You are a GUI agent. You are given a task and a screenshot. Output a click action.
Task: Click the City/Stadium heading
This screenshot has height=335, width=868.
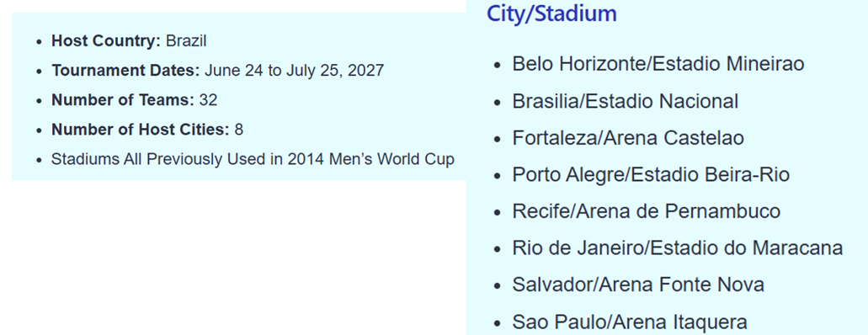(x=551, y=13)
